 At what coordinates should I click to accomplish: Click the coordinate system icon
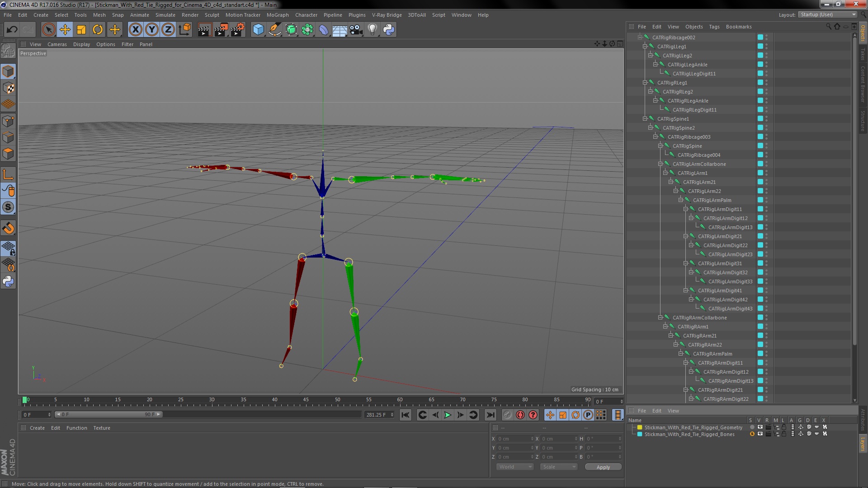[185, 30]
